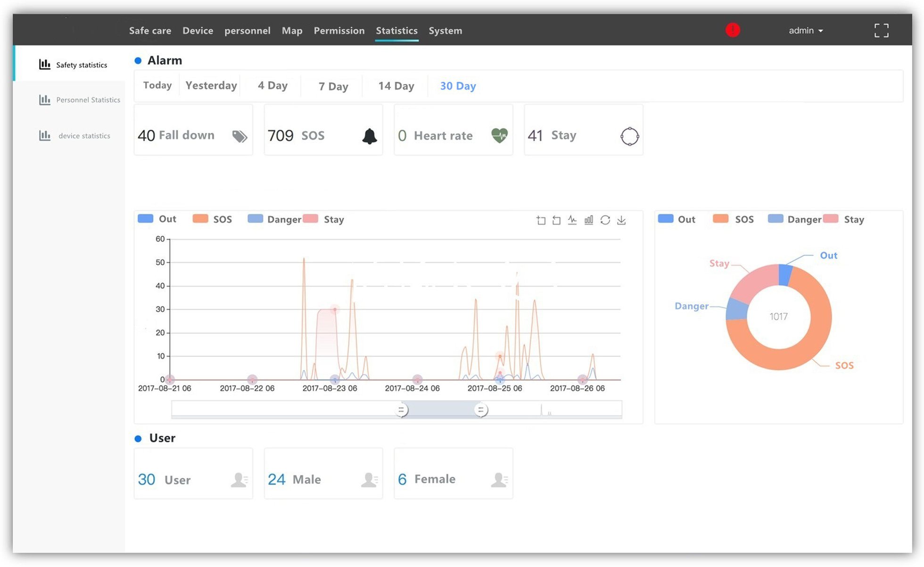Click the User card person icon
The image size is (924, 567).
pyautogui.click(x=239, y=480)
